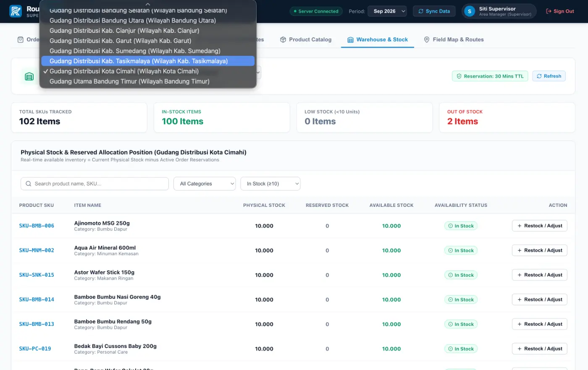This screenshot has height=370, width=588.
Task: Restock / Adjust Ajinomoto MSG 250g
Action: pos(540,226)
